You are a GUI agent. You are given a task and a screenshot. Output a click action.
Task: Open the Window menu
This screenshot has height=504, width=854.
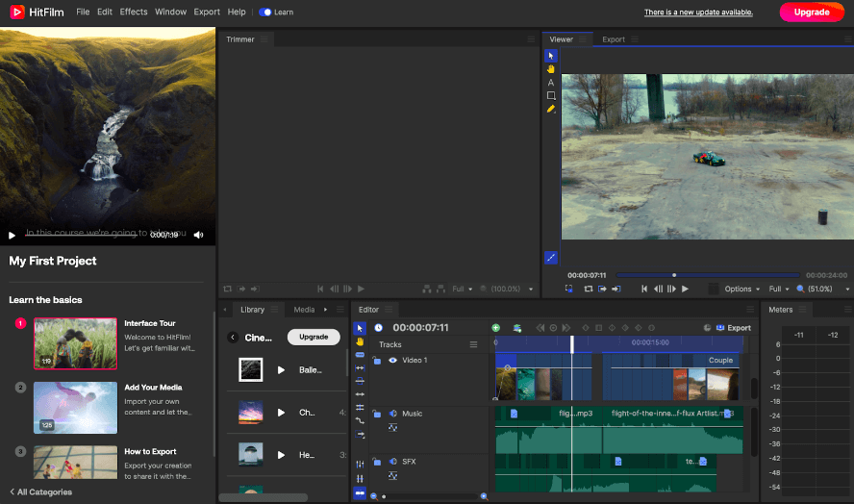pyautogui.click(x=170, y=12)
